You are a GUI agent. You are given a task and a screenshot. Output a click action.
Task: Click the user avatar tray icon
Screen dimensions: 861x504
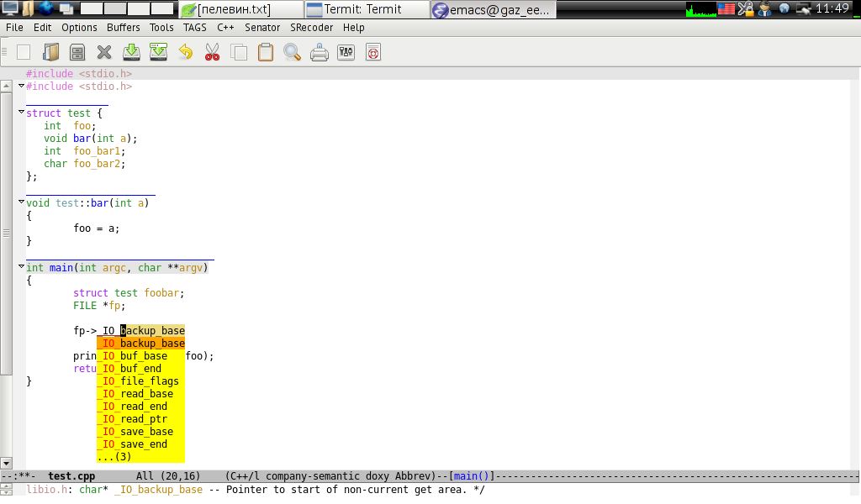pos(764,8)
